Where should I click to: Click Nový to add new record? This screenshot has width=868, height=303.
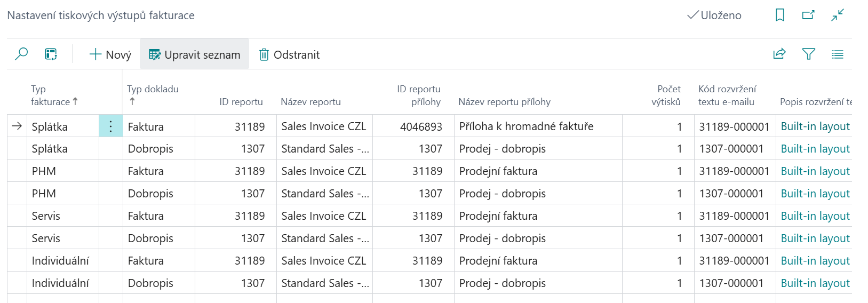click(110, 55)
